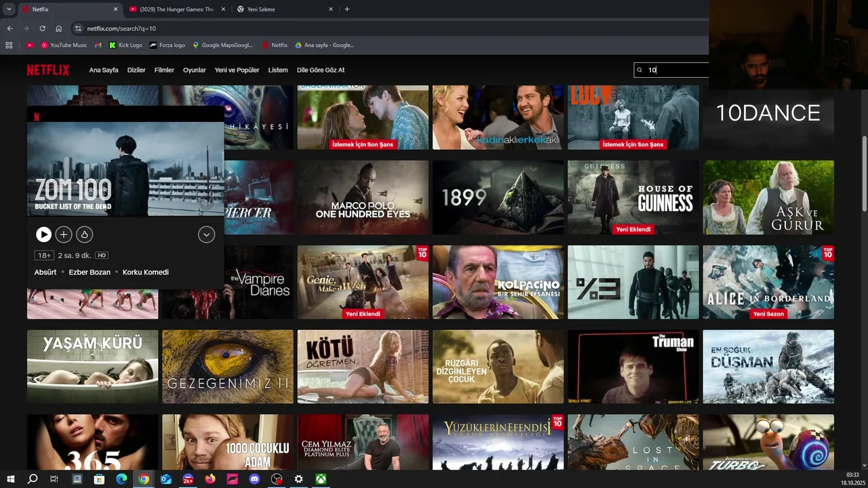Screen dimensions: 868x488
Task: Unmute the Zom 100 preview speaker icon
Action: (x=205, y=201)
